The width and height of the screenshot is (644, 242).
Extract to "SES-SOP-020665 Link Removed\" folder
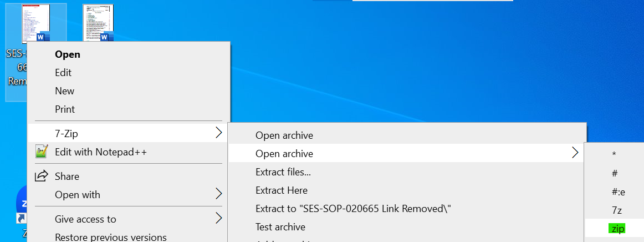[353, 209]
